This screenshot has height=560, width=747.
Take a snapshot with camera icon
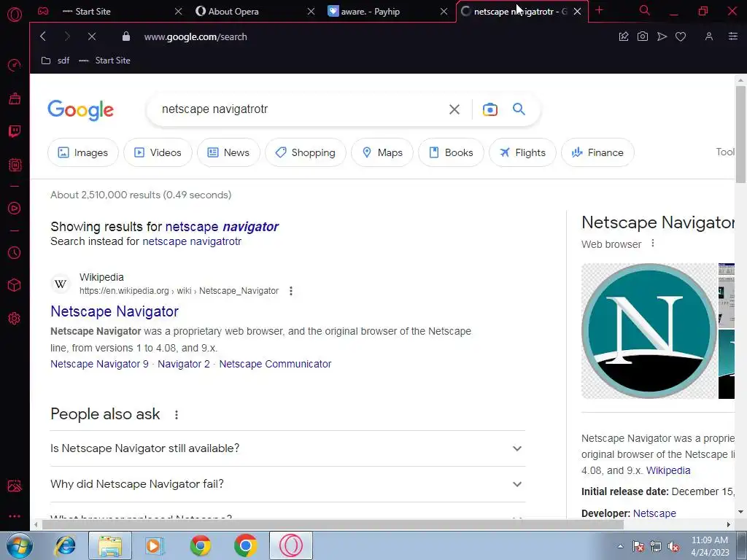642,36
